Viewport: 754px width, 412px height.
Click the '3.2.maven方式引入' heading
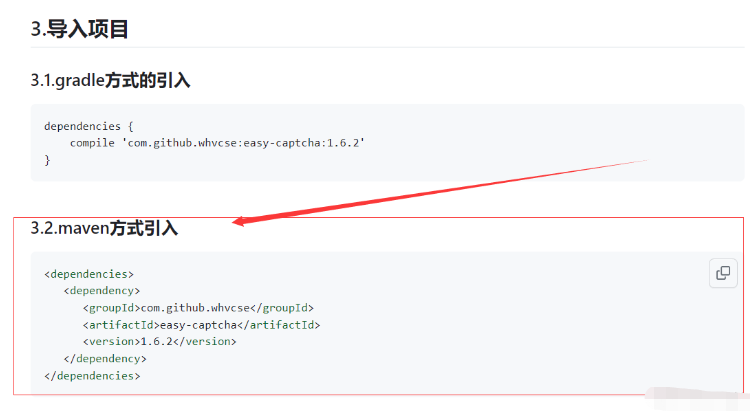[104, 228]
